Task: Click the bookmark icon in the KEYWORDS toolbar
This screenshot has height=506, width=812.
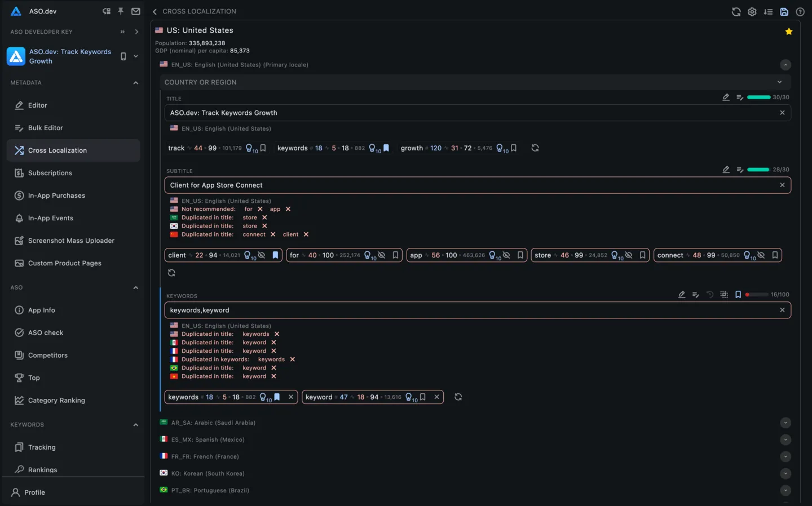Action: pyautogui.click(x=738, y=294)
